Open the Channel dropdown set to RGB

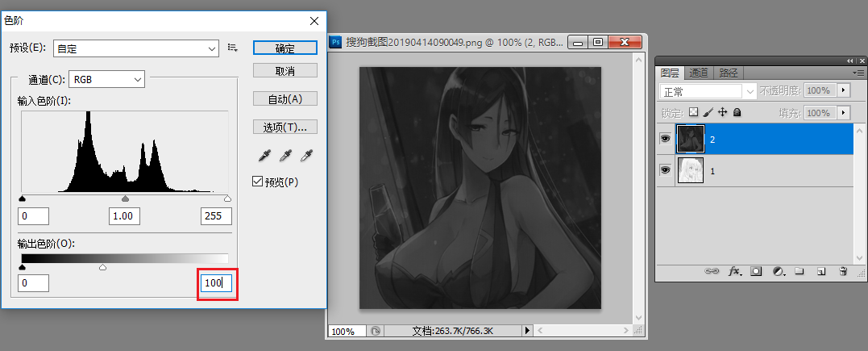pyautogui.click(x=107, y=79)
